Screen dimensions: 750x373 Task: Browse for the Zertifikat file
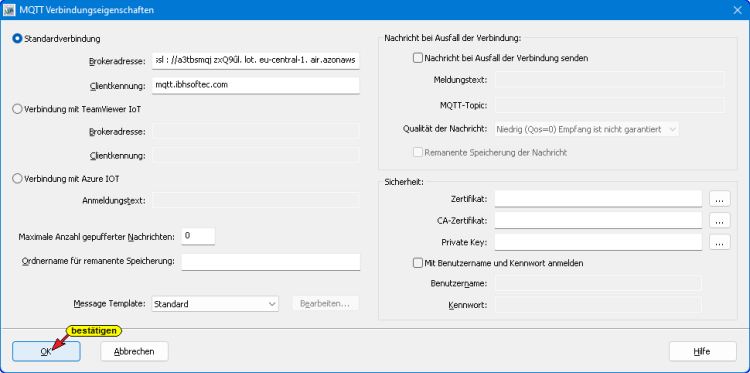(x=719, y=200)
